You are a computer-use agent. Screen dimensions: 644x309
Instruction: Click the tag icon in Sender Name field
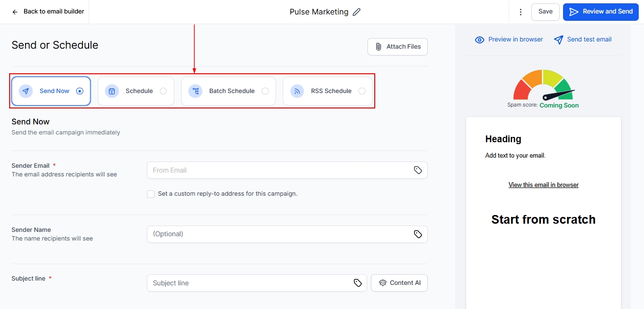pos(418,234)
